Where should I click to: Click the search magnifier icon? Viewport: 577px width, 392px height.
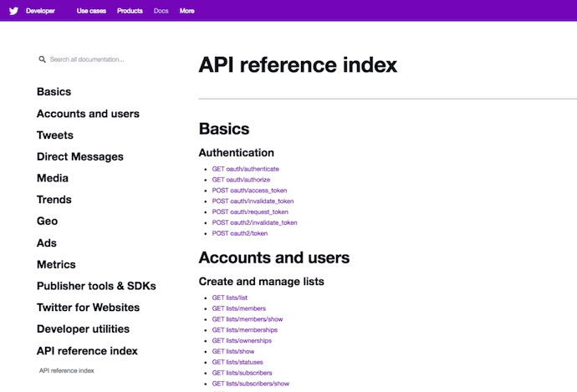[x=42, y=60]
